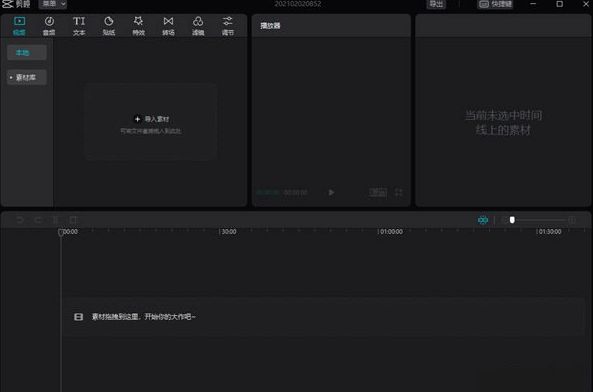
Task: Open the aspect ratio box in player
Action: coord(378,192)
